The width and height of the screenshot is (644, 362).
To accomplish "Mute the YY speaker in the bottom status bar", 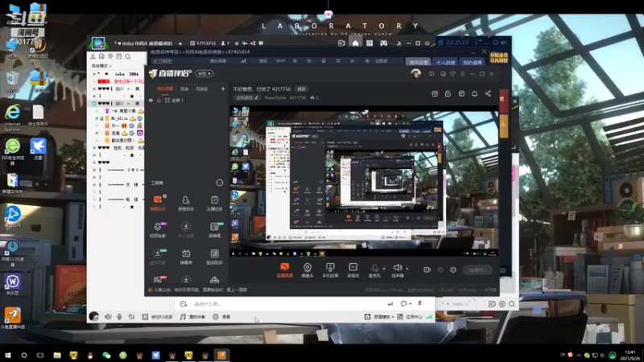I will click(x=108, y=317).
